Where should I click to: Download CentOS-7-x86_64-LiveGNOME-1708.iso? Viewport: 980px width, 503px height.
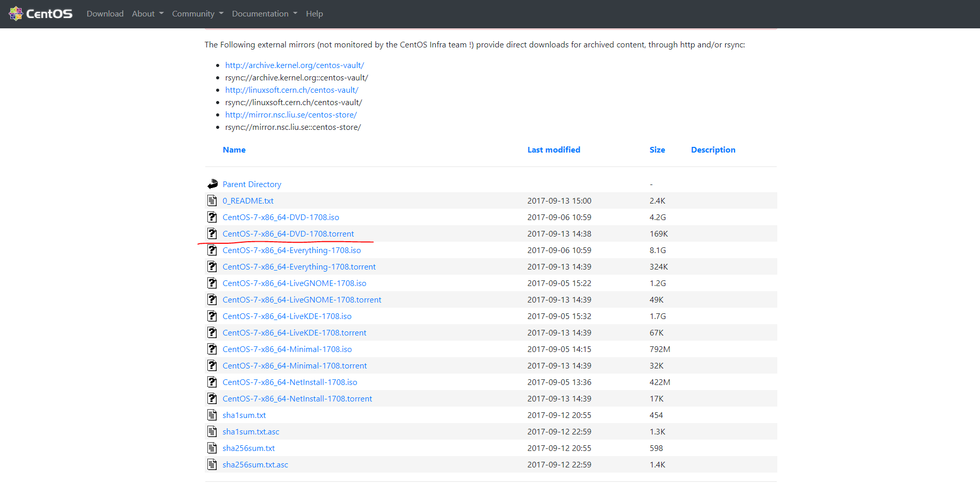[295, 283]
